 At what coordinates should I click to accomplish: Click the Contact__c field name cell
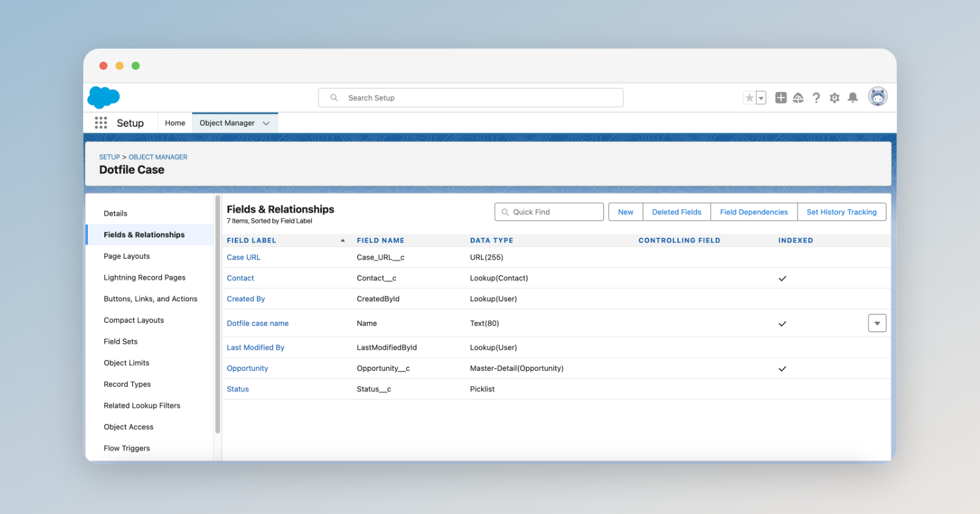point(377,278)
